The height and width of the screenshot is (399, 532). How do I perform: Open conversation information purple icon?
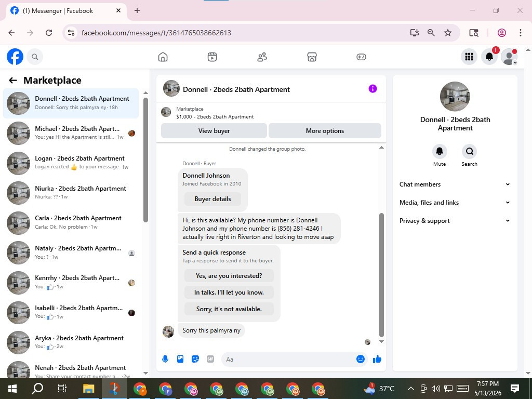click(x=373, y=89)
